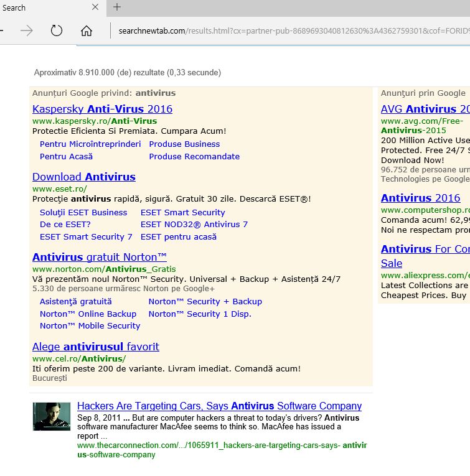Visit www.norton.com/Antivirus_Gratis URL
The height and width of the screenshot is (476, 470).
104,269
